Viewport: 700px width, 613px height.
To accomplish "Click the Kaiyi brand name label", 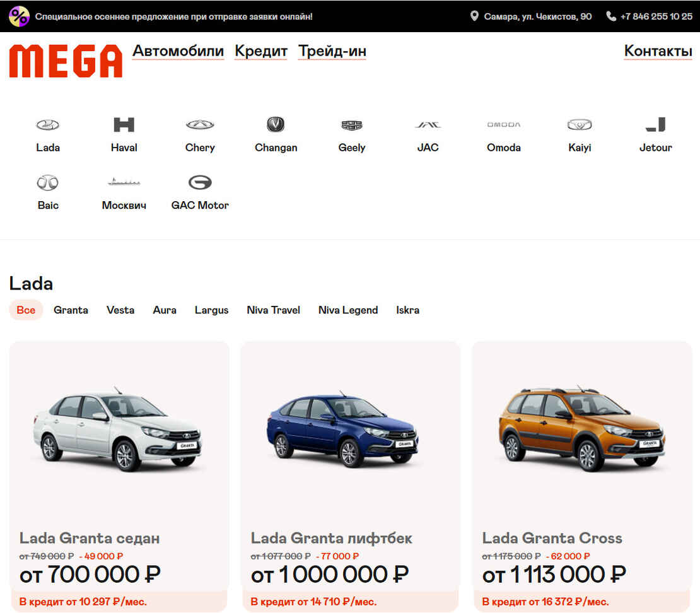I will [580, 148].
